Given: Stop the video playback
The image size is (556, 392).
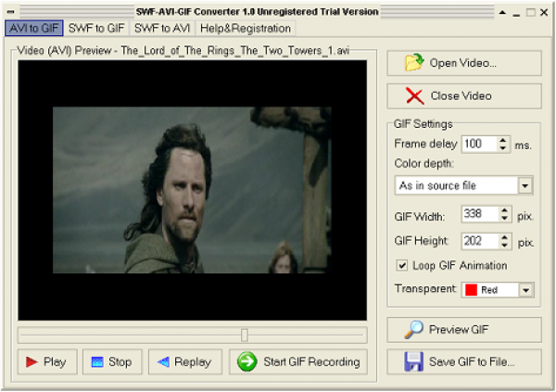Looking at the screenshot, I should [112, 361].
